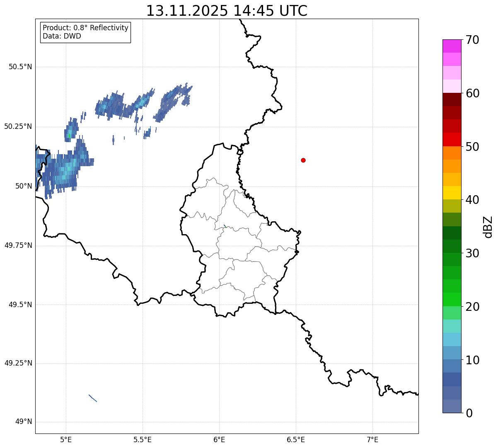Viewport: 498px width, 448px height.
Task: Pick the bright green colorbar swatch just above 20
Action: 452,299
